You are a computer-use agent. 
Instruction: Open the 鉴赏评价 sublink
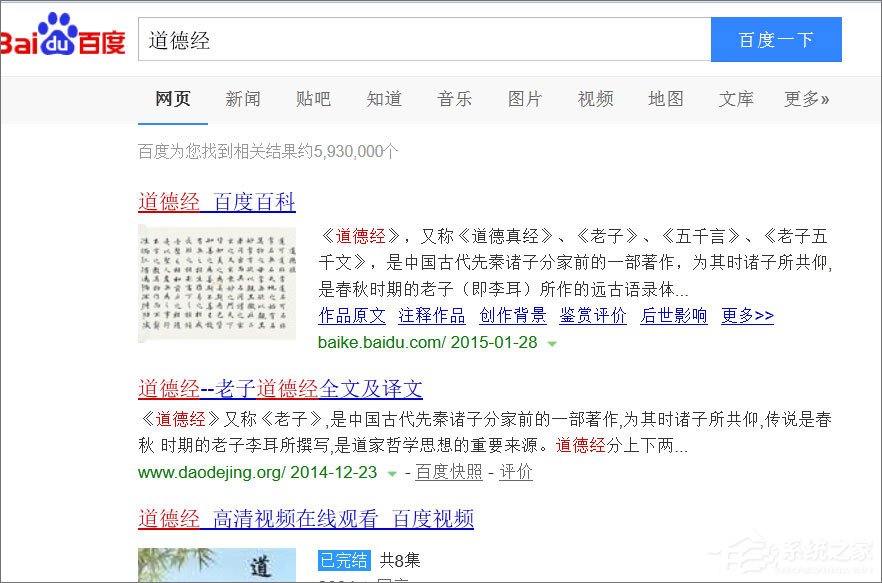pos(593,316)
